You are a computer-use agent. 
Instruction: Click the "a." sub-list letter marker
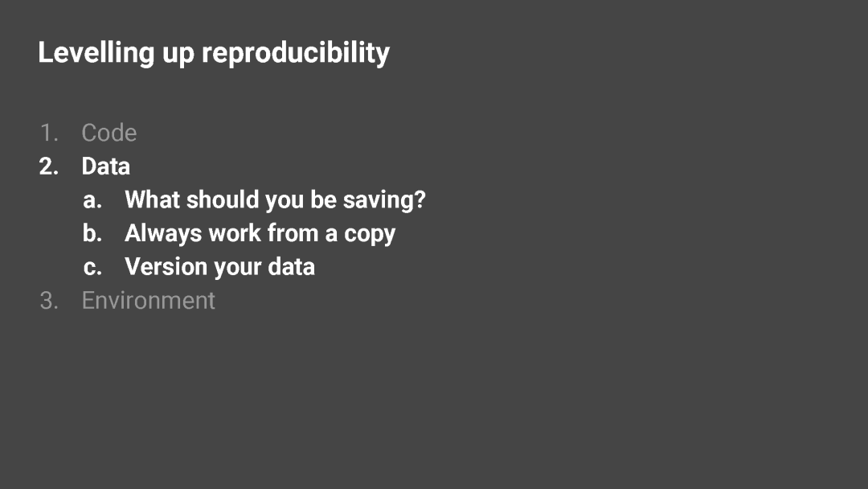coord(92,200)
